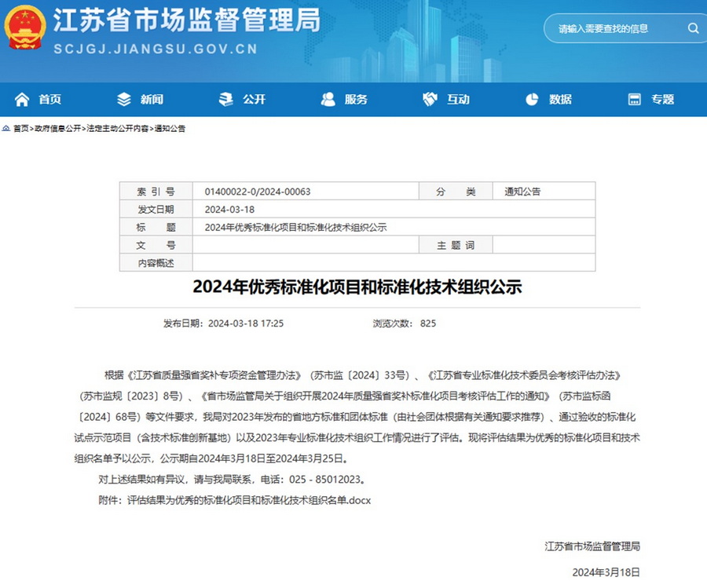Click 法定主动公开内容 breadcrumb link
This screenshot has height=588, width=707.
coord(117,128)
